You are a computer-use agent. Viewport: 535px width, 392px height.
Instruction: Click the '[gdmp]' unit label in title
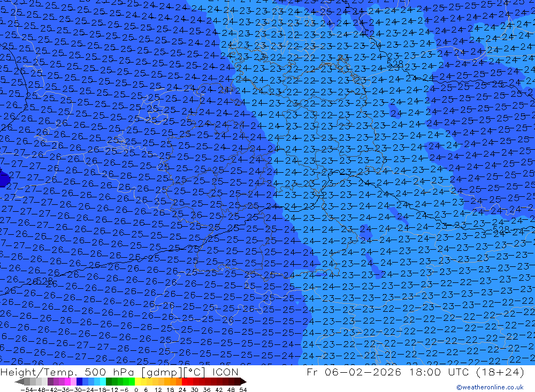162,372
